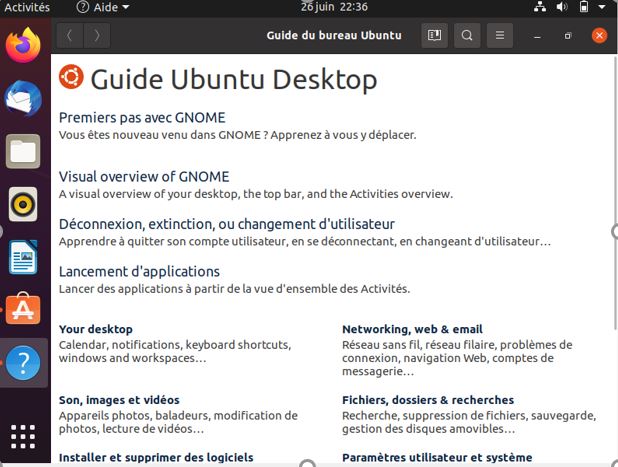
Task: Open Thunderbird mail from the dock
Action: [23, 98]
